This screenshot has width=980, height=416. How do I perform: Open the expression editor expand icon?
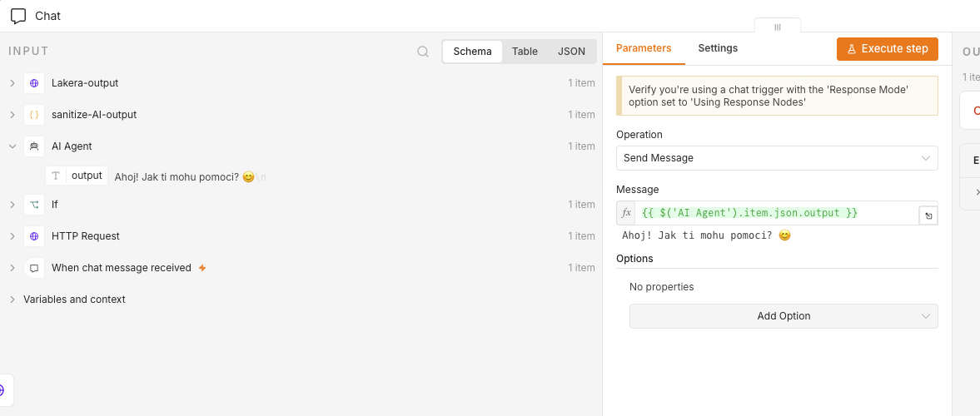click(928, 216)
